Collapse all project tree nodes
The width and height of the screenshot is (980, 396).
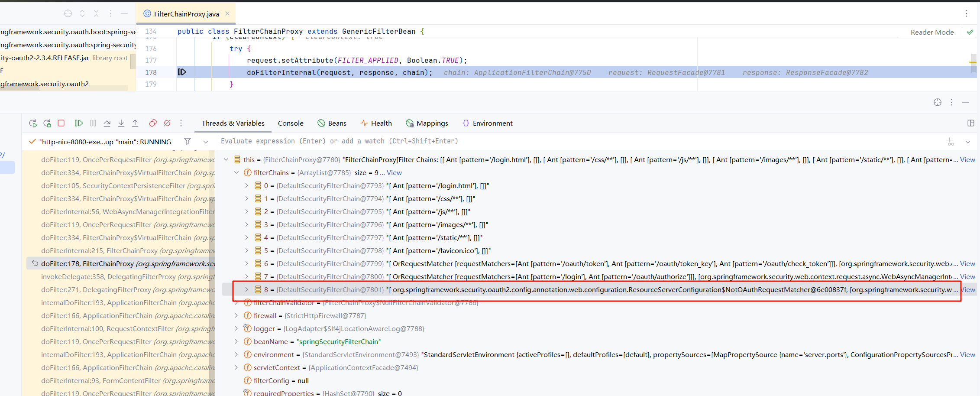[96, 13]
